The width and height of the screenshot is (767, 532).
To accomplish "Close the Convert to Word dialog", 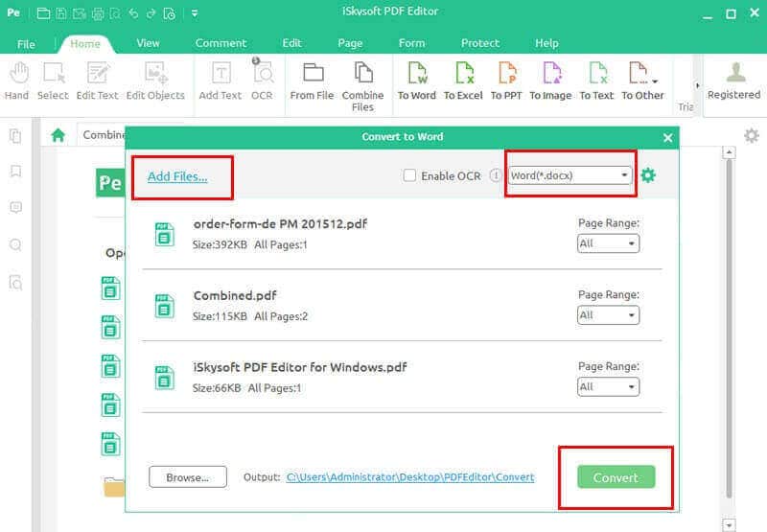I will (667, 138).
